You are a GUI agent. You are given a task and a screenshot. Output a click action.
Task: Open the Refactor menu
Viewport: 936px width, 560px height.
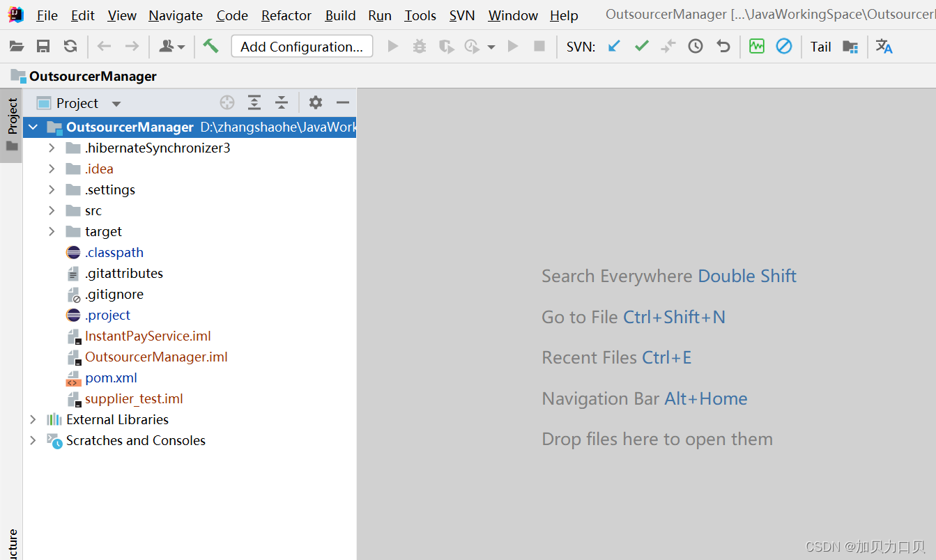click(286, 15)
